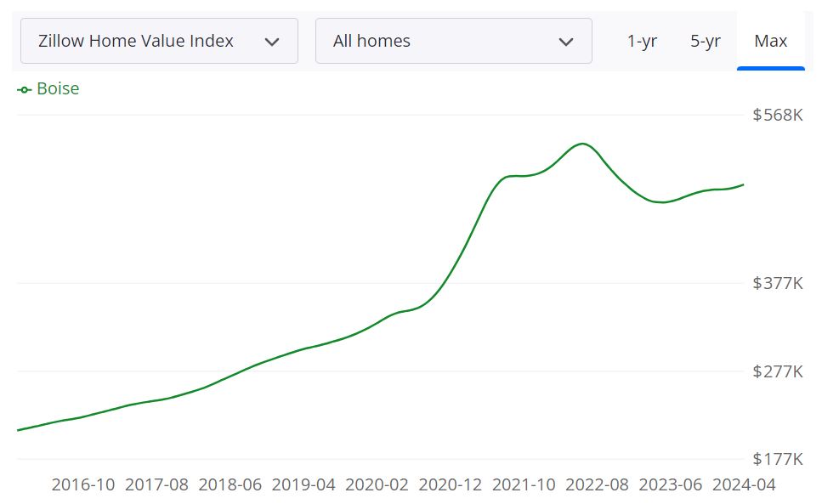Click the $568K axis label
Image resolution: width=822 pixels, height=504 pixels.
pyautogui.click(x=778, y=115)
